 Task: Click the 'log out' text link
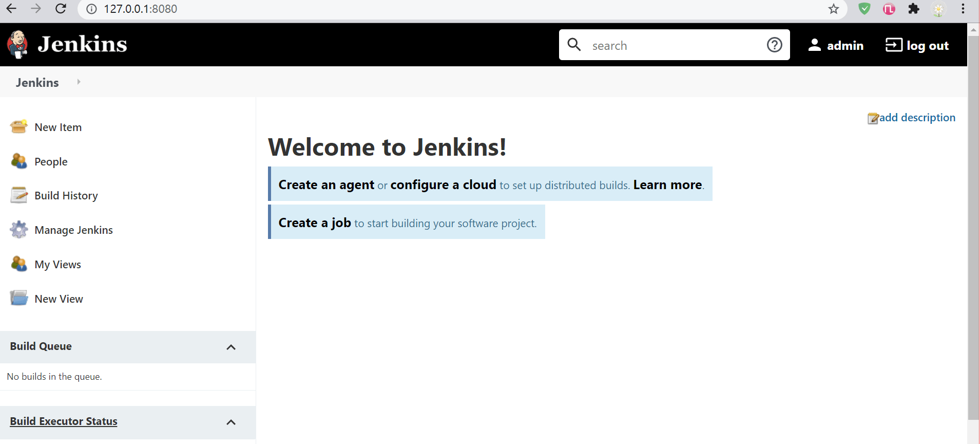click(928, 46)
